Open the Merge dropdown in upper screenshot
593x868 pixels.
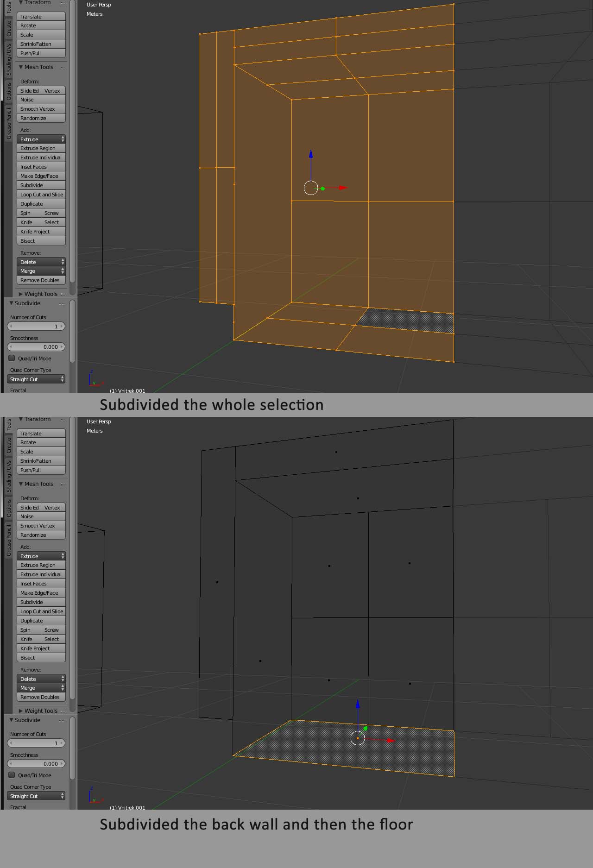pyautogui.click(x=41, y=271)
